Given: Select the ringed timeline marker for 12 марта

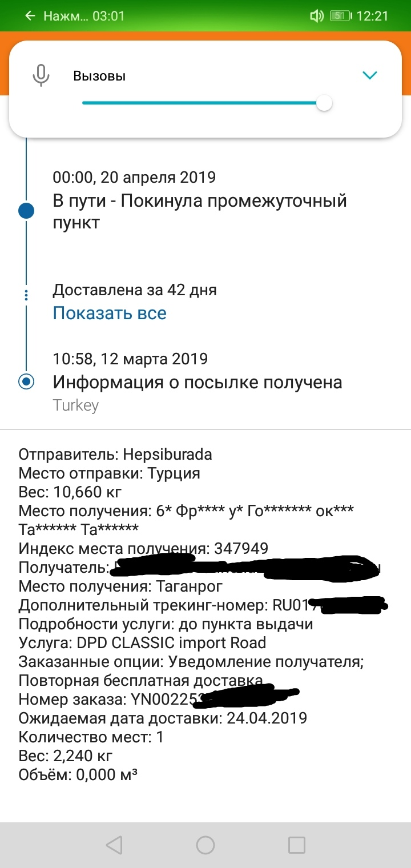Looking at the screenshot, I should coord(26,381).
